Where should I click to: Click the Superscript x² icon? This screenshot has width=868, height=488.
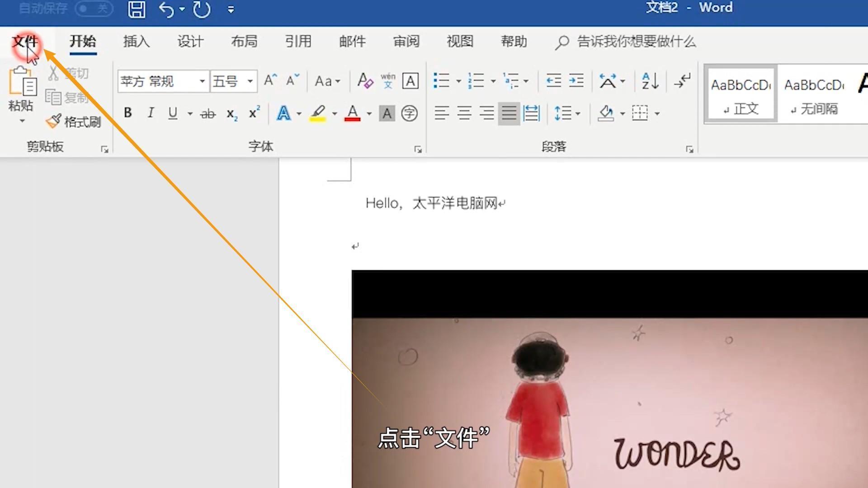click(254, 113)
